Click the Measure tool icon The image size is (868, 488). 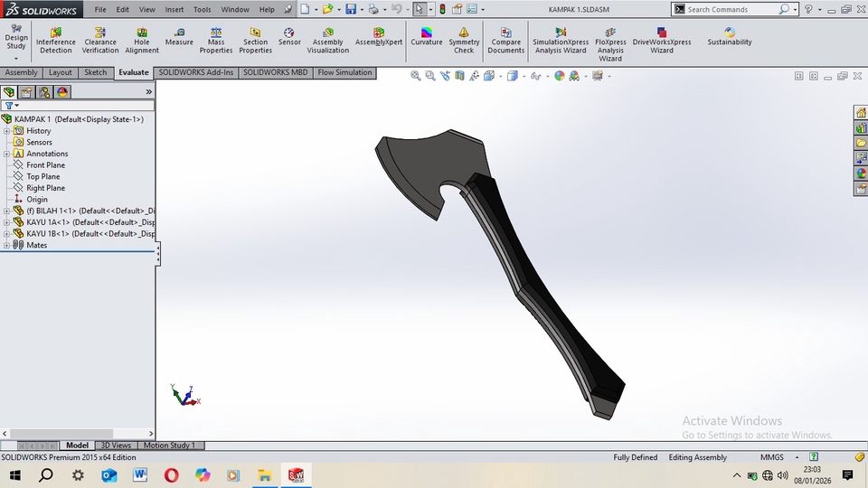tap(179, 37)
